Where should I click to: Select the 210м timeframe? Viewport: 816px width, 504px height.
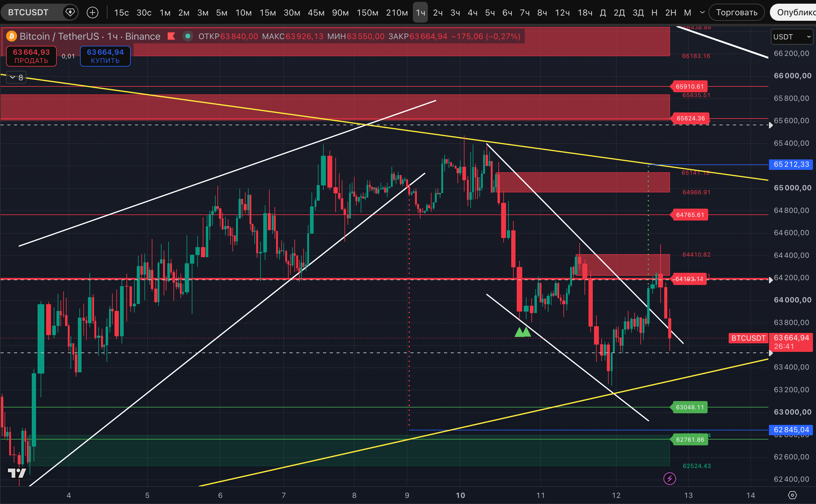(397, 13)
